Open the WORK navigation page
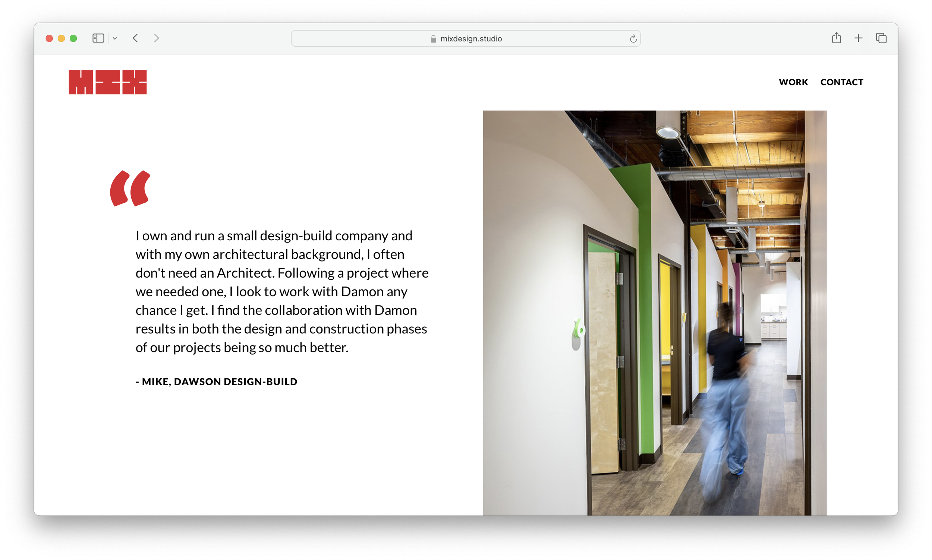 pos(793,82)
